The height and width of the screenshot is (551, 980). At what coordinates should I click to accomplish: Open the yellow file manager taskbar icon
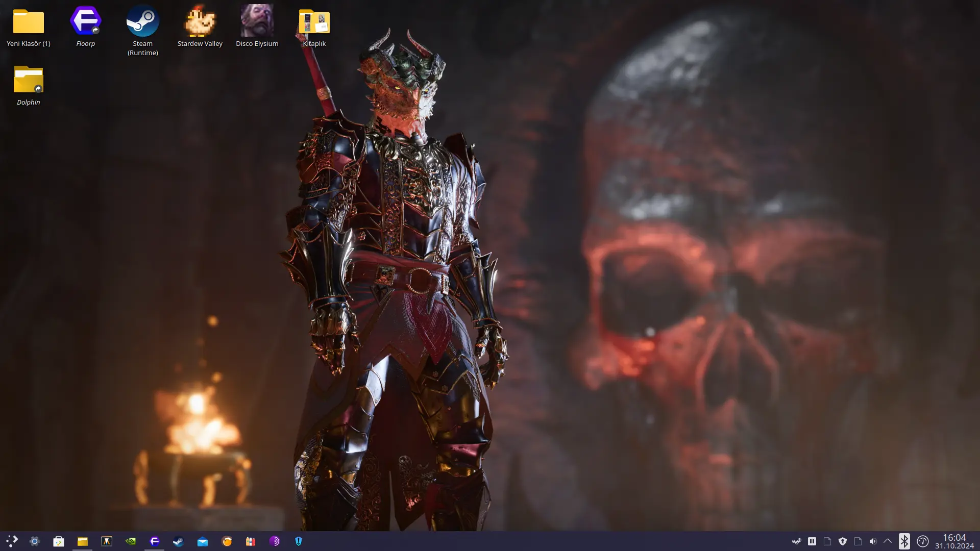coord(83,541)
